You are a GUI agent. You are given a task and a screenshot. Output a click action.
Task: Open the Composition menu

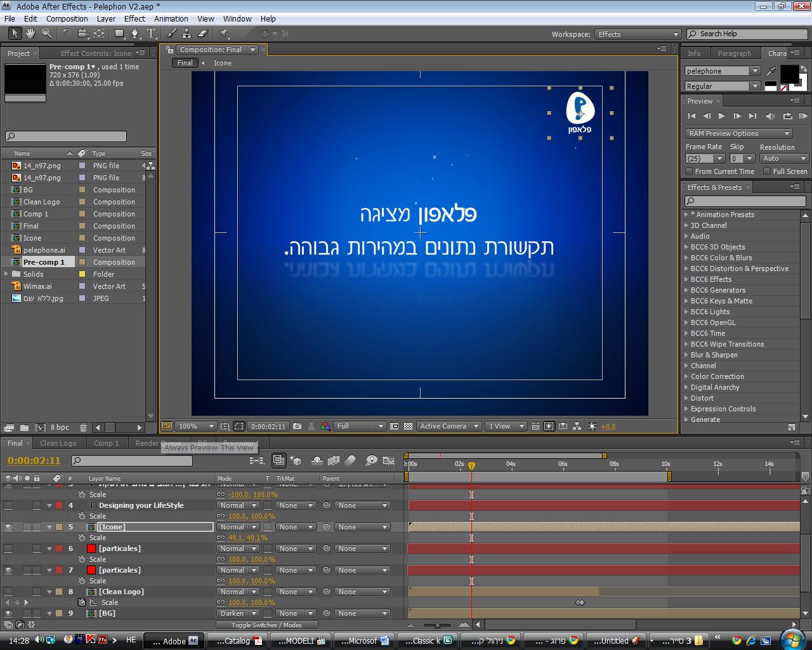tap(67, 18)
